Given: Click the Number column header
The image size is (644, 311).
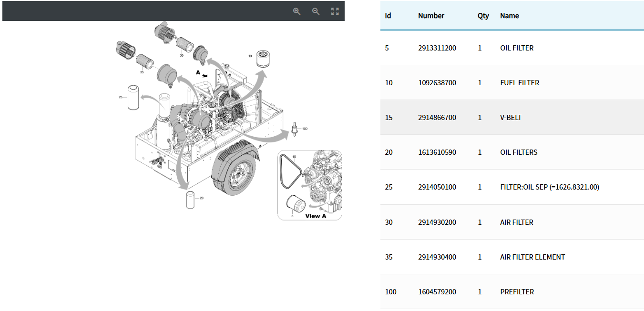Looking at the screenshot, I should tap(431, 16).
